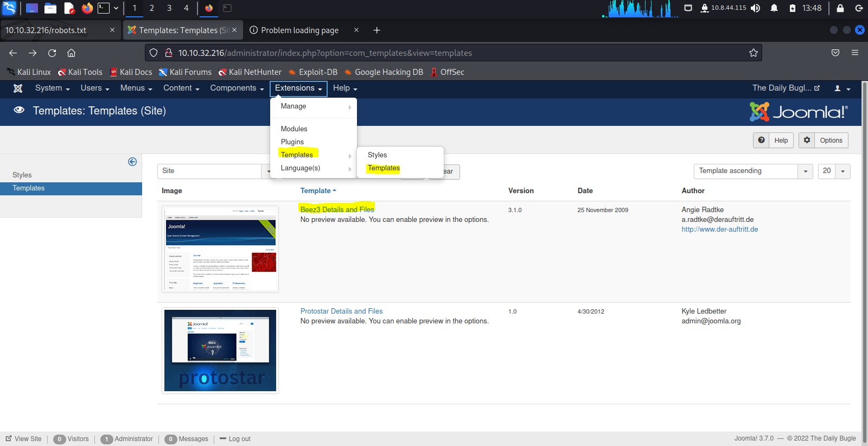Screen dimensions: 868x446
Task: Click the volume speaker icon
Action: point(755,8)
